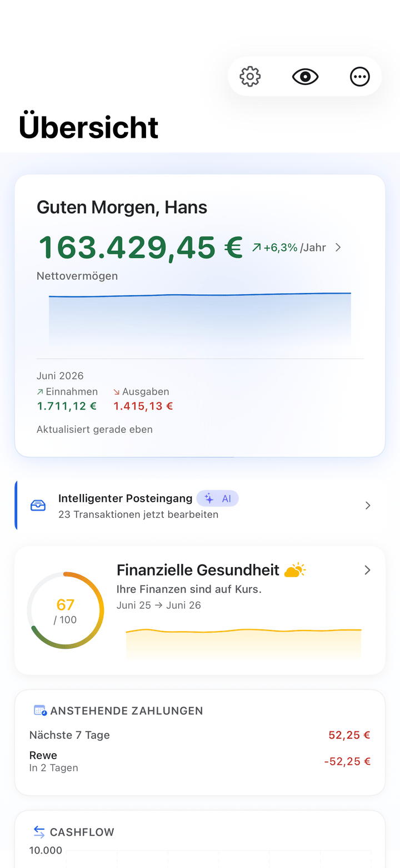Expand Intelligenter Posteingang with its chevron
The image size is (400, 868).
(368, 506)
